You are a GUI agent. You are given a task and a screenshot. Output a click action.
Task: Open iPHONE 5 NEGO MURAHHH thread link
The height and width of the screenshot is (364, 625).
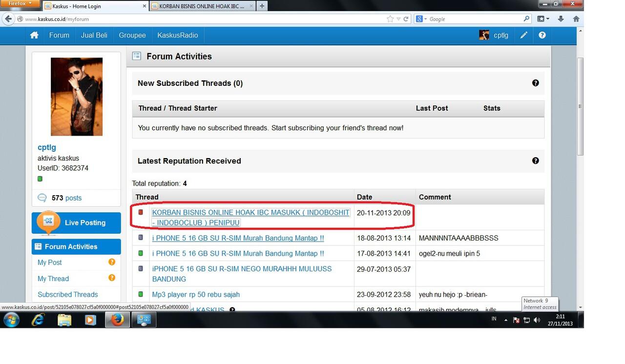[242, 274]
